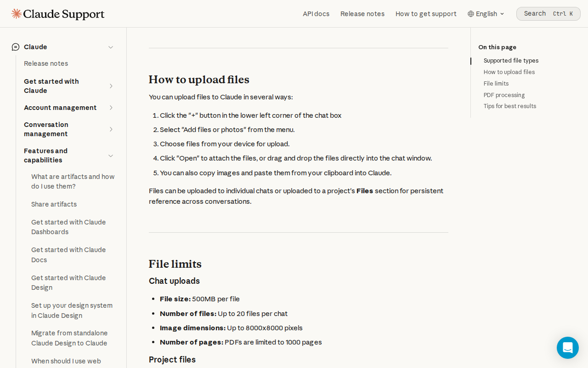Open the Intercom chat bubble
588x368 pixels.
point(568,348)
